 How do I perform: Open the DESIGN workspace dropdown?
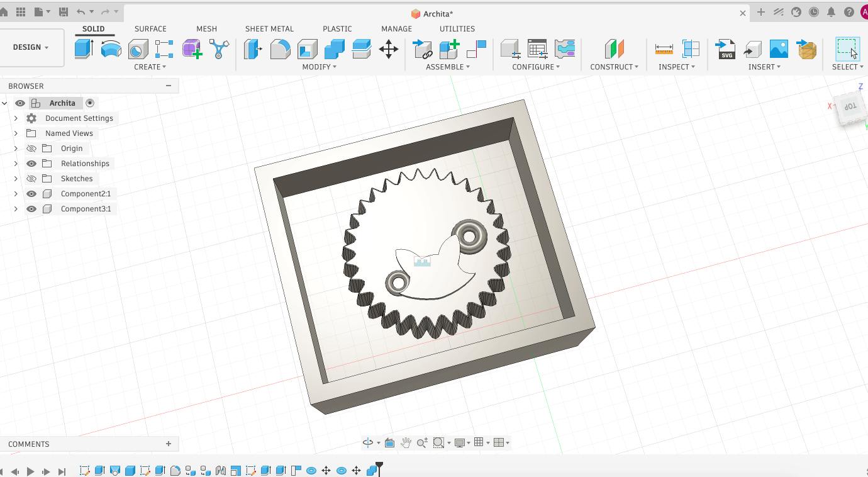click(x=31, y=47)
